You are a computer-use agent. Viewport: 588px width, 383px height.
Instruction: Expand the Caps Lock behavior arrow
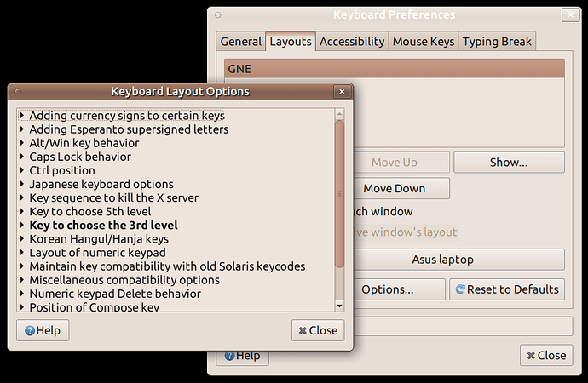coord(22,157)
